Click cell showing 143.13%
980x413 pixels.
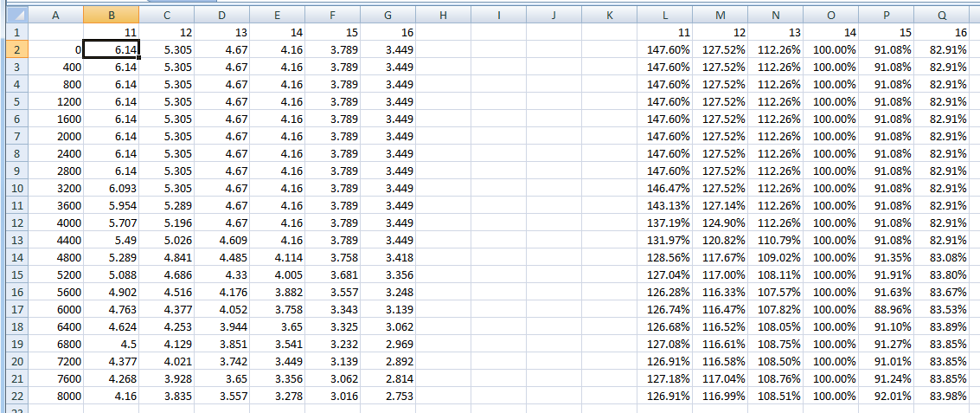[664, 205]
